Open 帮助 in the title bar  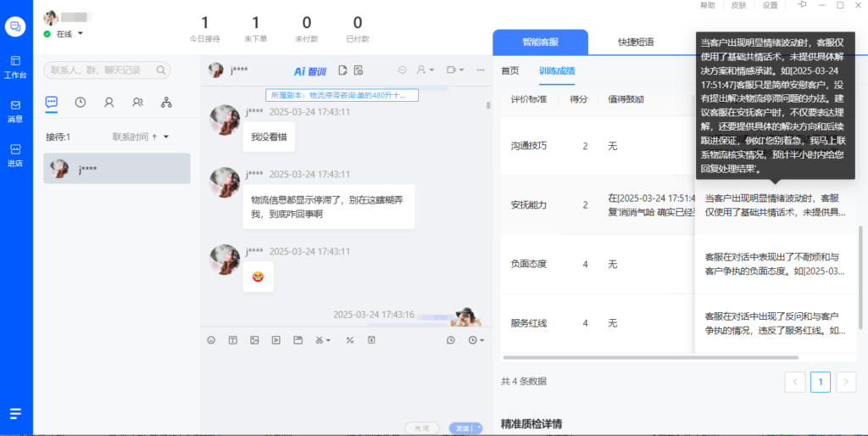(708, 6)
